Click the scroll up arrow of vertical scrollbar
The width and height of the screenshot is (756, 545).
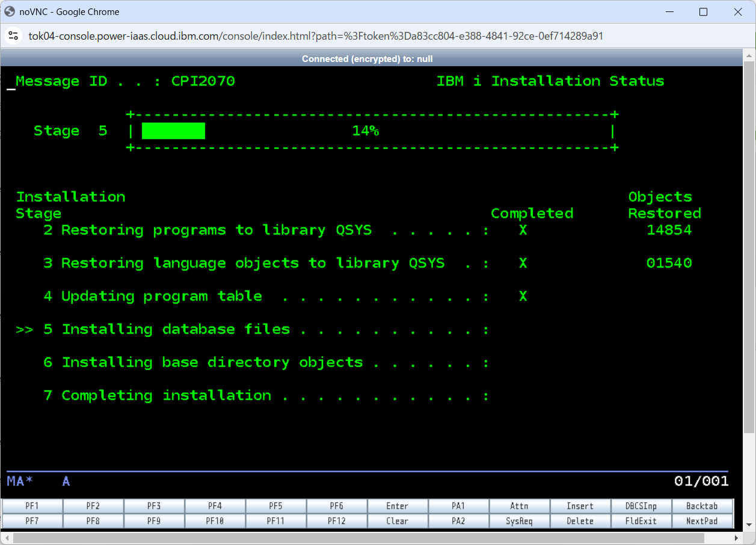pos(749,54)
